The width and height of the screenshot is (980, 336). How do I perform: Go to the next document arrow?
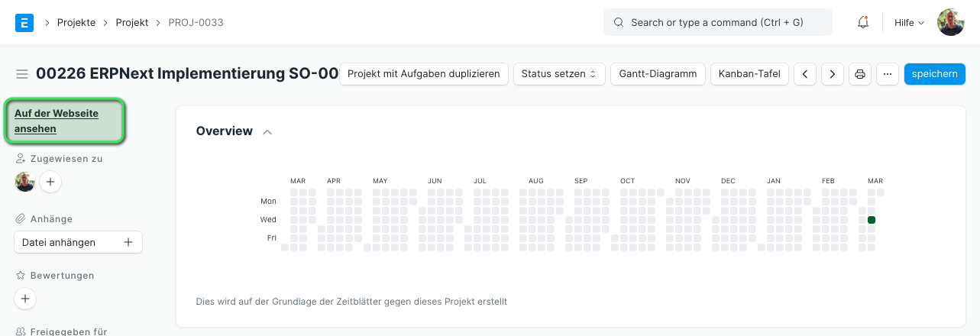pyautogui.click(x=833, y=74)
